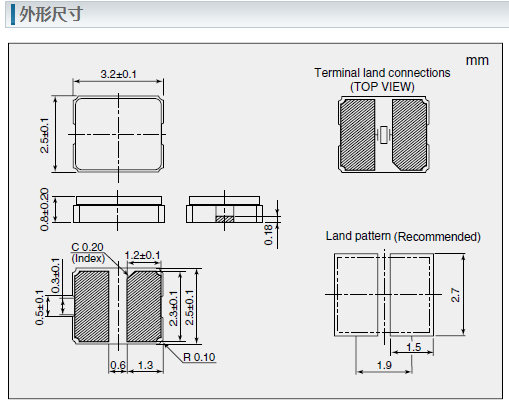
Task: Select the 3.2±0.1 width dimension text
Action: tap(118, 74)
